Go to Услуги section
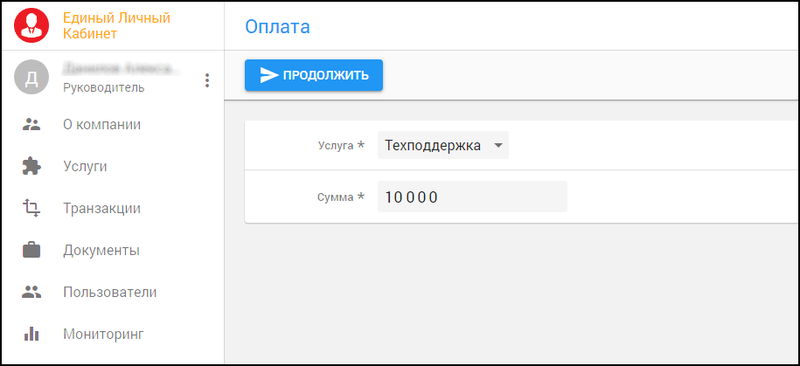This screenshot has height=366, width=800. pyautogui.click(x=85, y=166)
